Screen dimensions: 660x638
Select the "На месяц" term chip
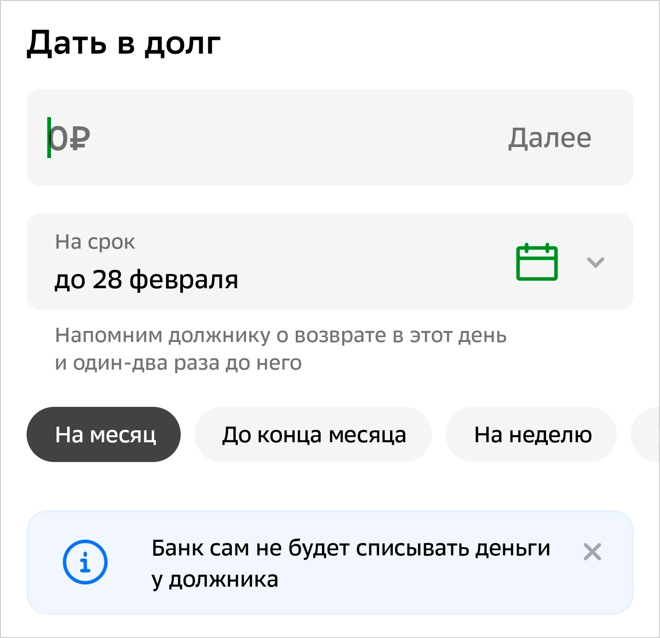(104, 435)
